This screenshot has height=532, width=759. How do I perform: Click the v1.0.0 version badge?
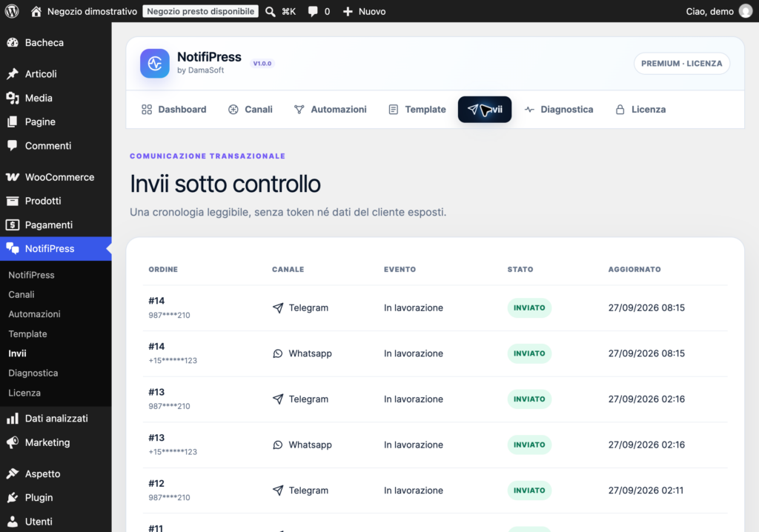point(262,64)
